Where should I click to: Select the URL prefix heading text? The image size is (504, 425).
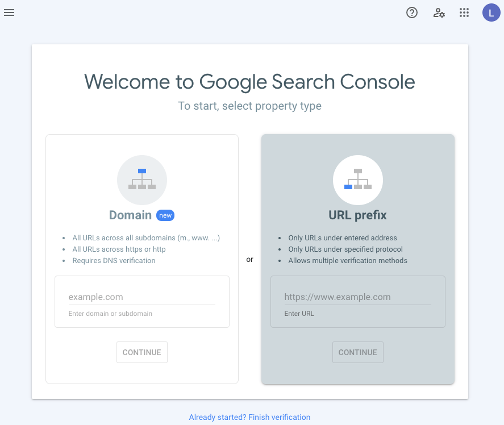(357, 215)
